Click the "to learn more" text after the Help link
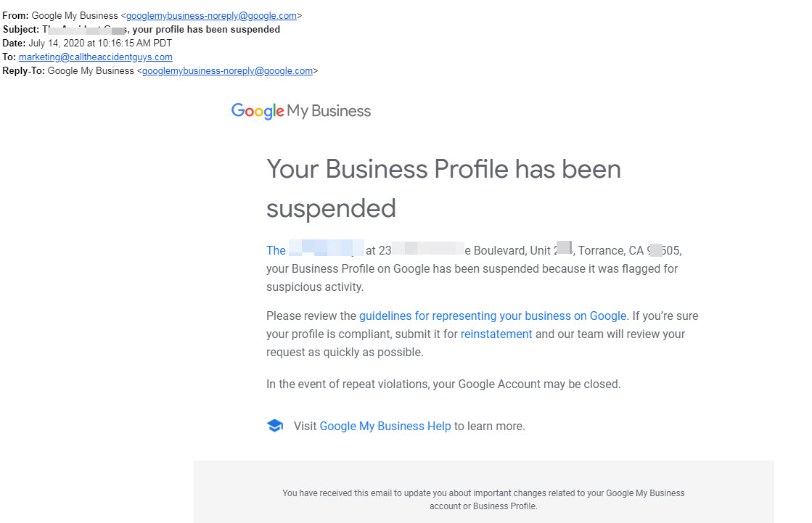Viewport: 812px width, 523px height. pos(489,427)
